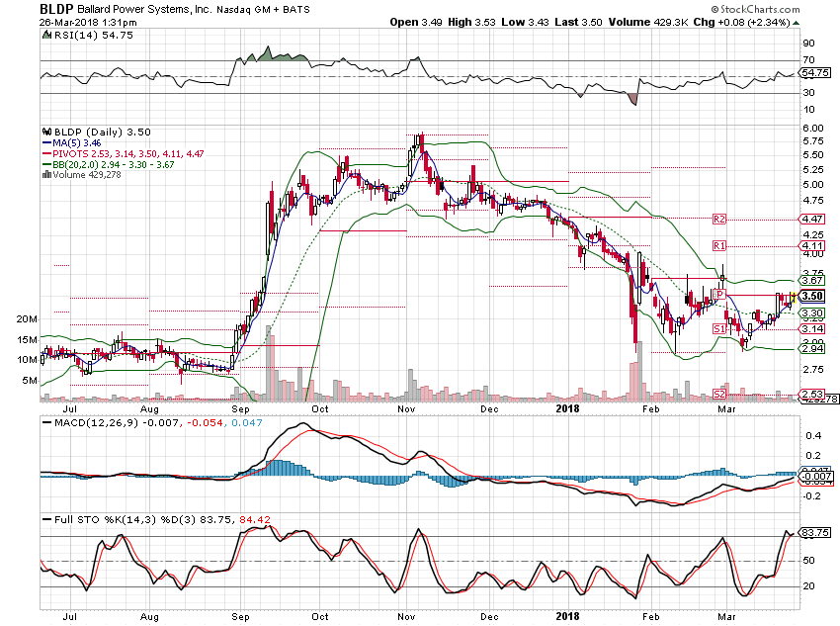Click the 3.30 middle band price tag

pos(813,313)
